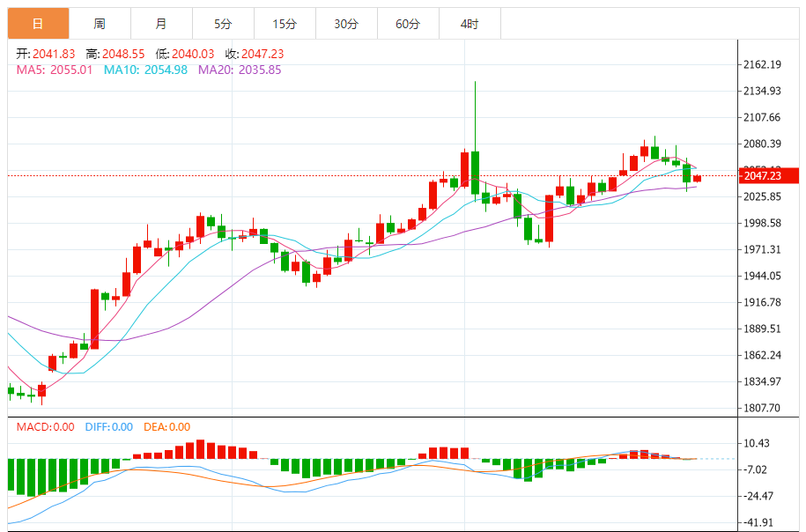Click the 2080.39 price axis label

point(762,144)
